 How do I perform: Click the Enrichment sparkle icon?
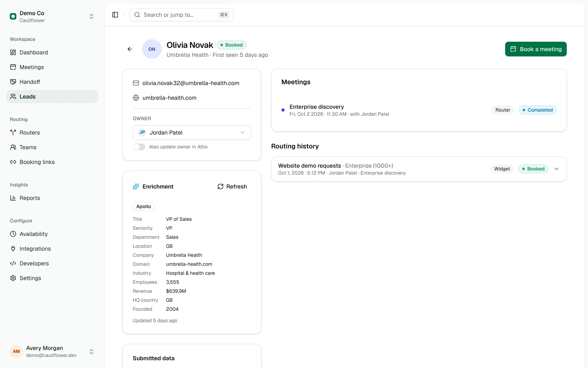(136, 187)
